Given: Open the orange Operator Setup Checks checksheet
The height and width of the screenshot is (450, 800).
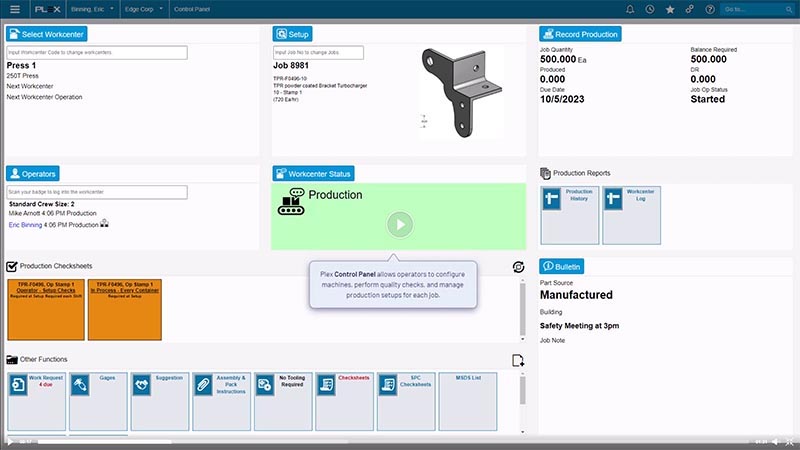Looking at the screenshot, I should click(x=46, y=310).
